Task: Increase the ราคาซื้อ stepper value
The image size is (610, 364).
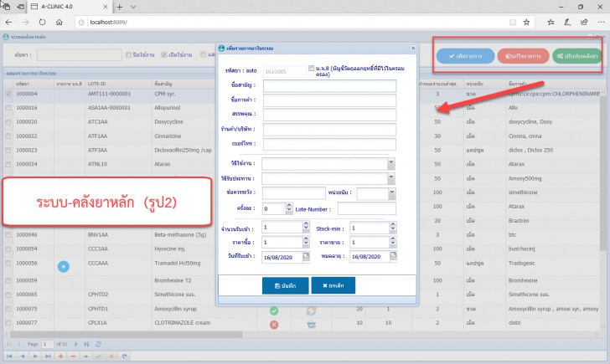Action: (306, 239)
